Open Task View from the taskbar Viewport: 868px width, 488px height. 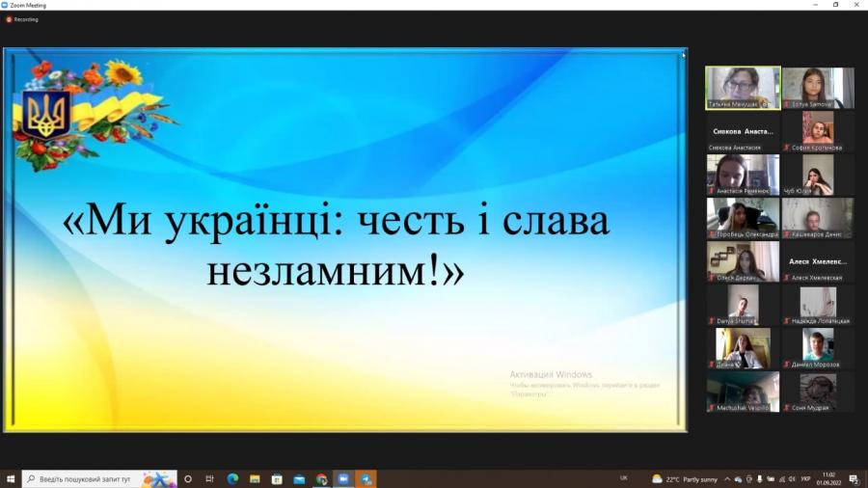tap(209, 479)
